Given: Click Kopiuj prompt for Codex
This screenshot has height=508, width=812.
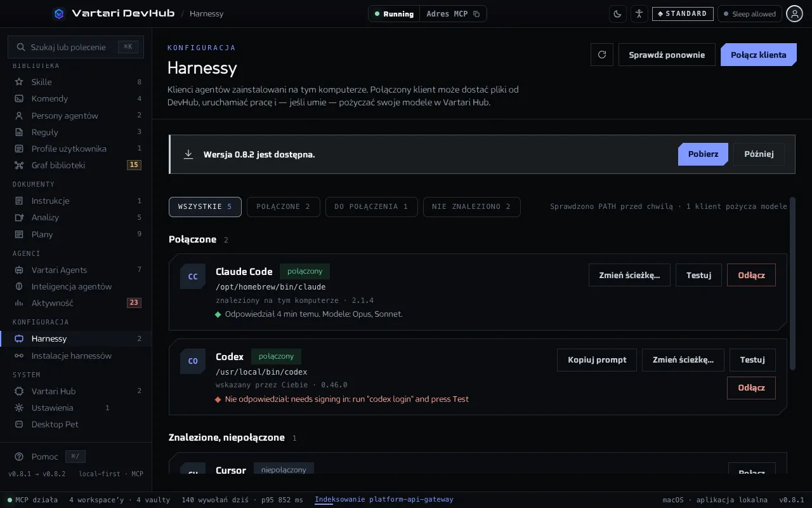Looking at the screenshot, I should coord(597,359).
